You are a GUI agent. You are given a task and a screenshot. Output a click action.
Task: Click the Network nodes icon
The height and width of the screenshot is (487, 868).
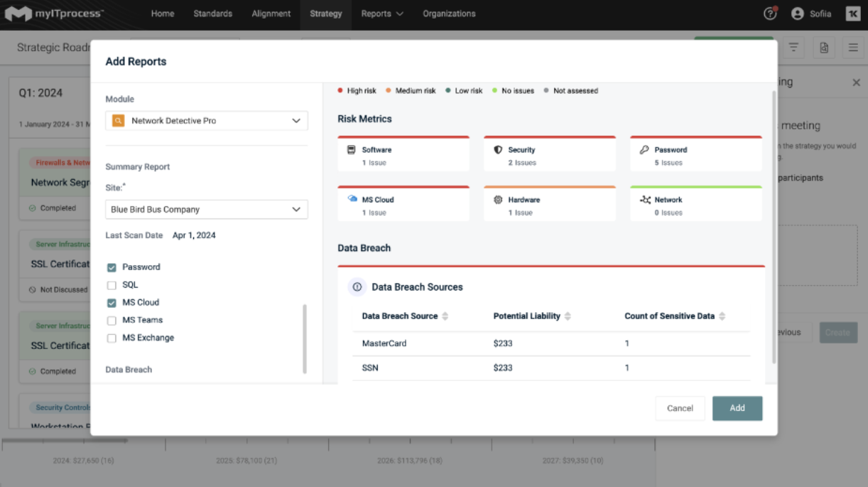pos(645,200)
